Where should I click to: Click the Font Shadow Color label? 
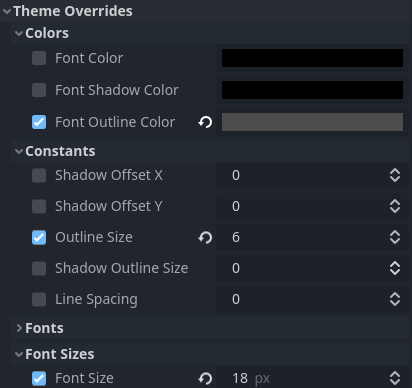pyautogui.click(x=117, y=90)
